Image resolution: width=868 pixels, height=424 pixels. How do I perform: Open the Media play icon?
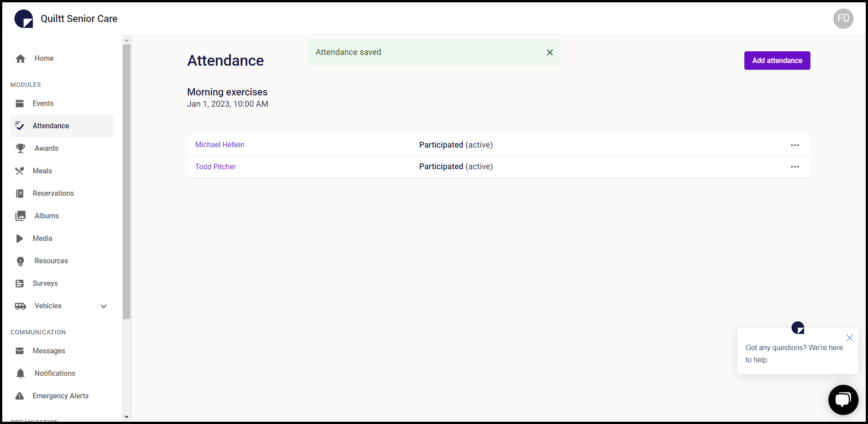[20, 238]
